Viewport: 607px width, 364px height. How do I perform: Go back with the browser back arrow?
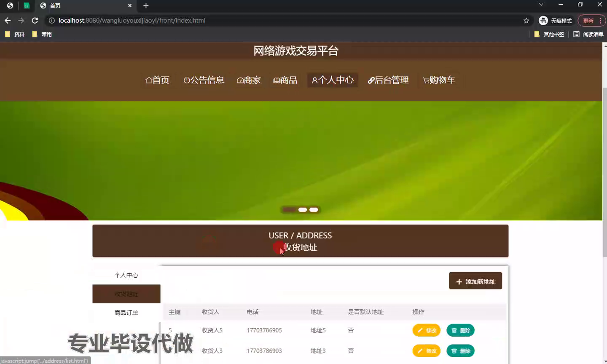[8, 20]
